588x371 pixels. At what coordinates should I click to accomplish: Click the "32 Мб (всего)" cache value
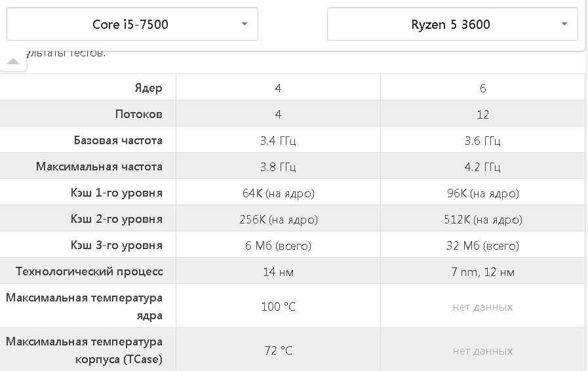coord(482,246)
